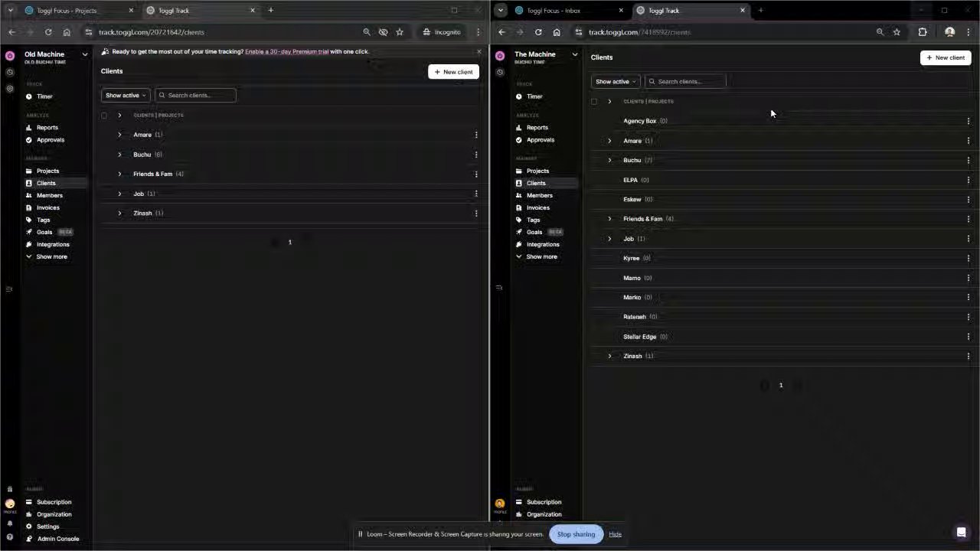Focus Search clients field in Old Machine
Screen dimensions: 980x551
tap(196, 96)
